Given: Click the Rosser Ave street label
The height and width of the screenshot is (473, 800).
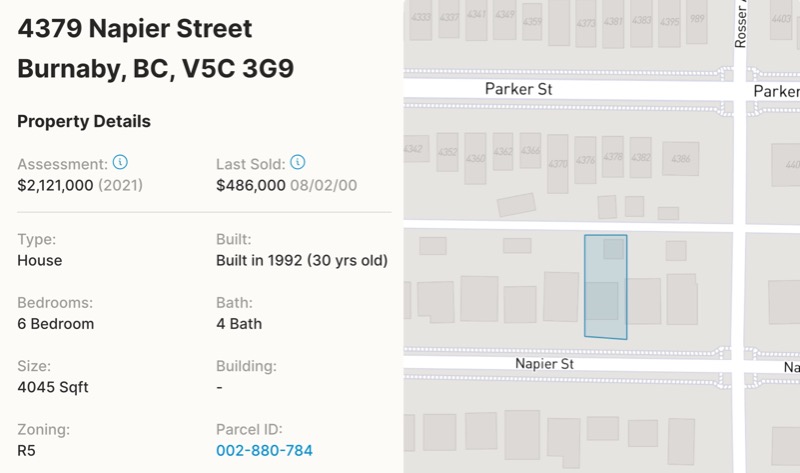Looking at the screenshot, I should pos(740,24).
